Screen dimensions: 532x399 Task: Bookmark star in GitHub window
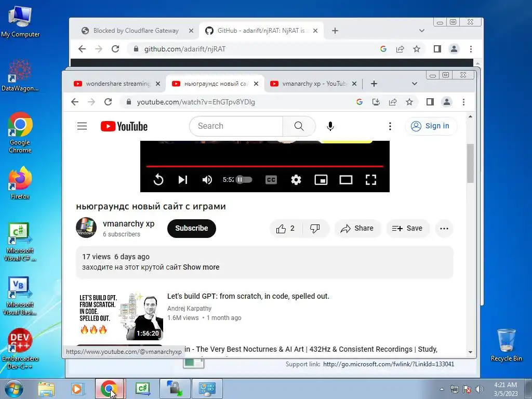[x=416, y=49]
